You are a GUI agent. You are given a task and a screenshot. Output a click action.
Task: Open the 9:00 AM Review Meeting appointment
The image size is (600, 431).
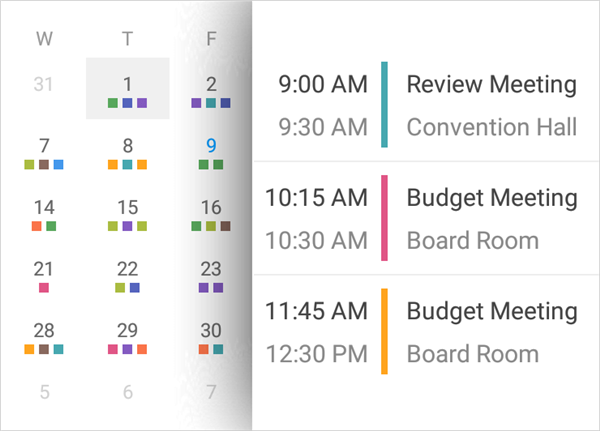490,105
